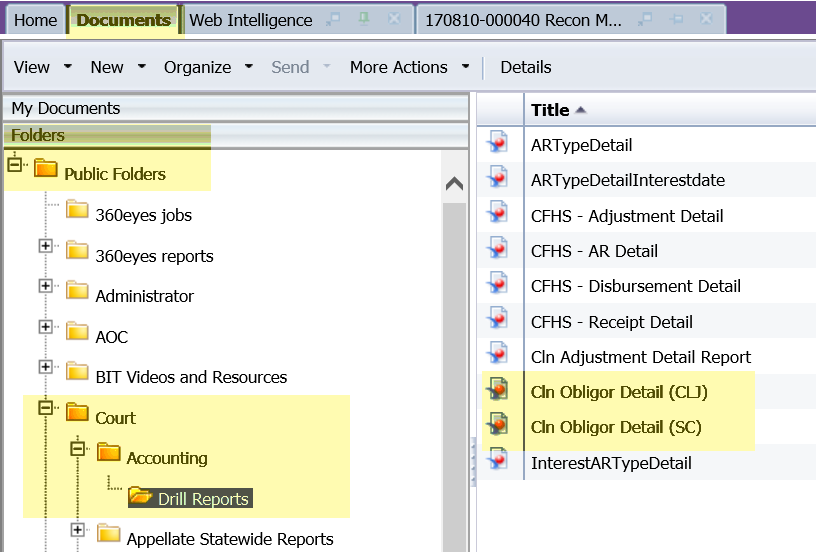
Task: Pin the Web Intelligence tab
Action: coord(364,19)
